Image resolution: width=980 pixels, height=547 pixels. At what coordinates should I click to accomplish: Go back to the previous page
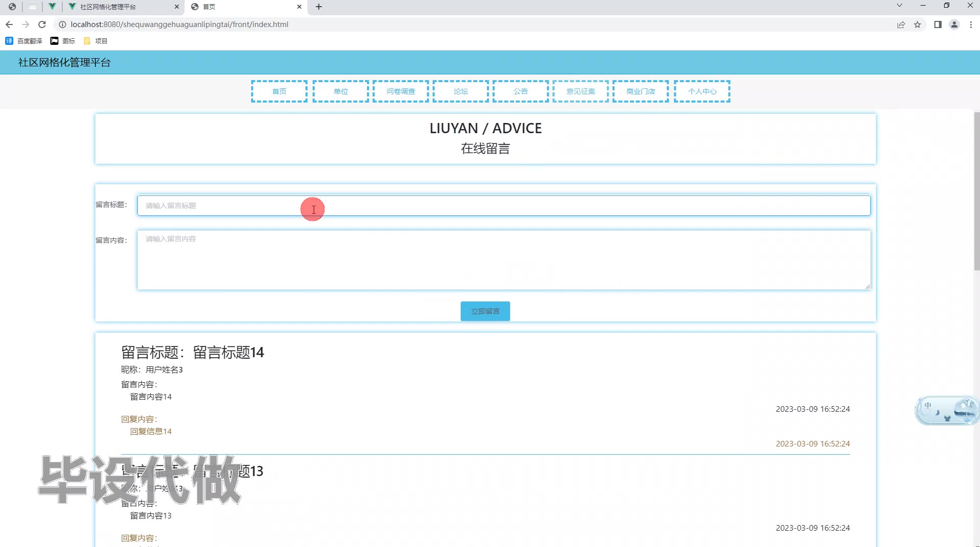[9, 24]
